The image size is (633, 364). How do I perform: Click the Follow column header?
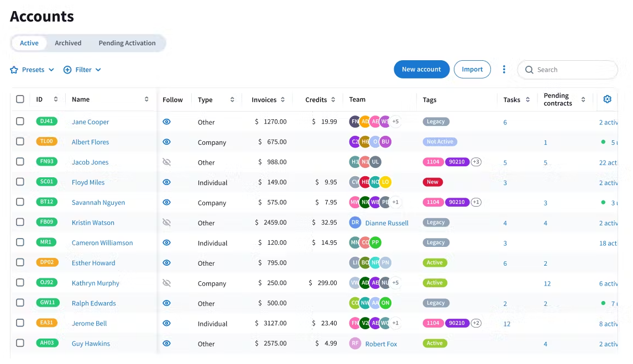[x=172, y=99]
